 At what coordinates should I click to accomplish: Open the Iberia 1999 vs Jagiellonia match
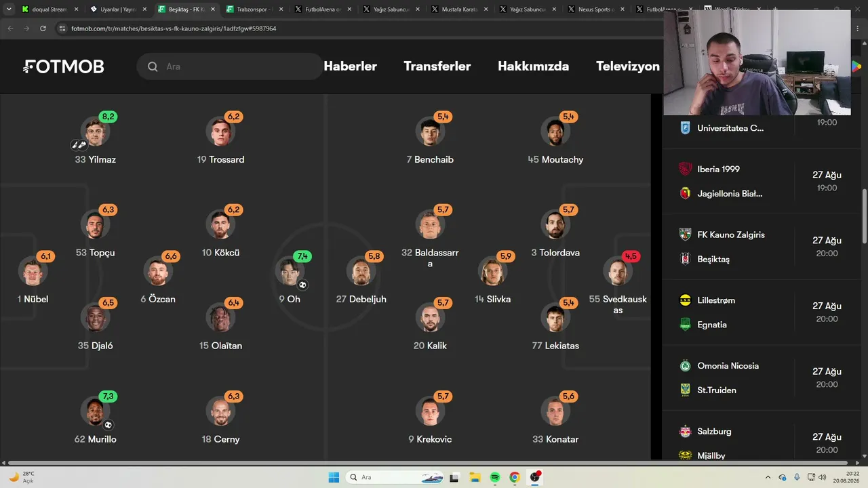point(761,181)
